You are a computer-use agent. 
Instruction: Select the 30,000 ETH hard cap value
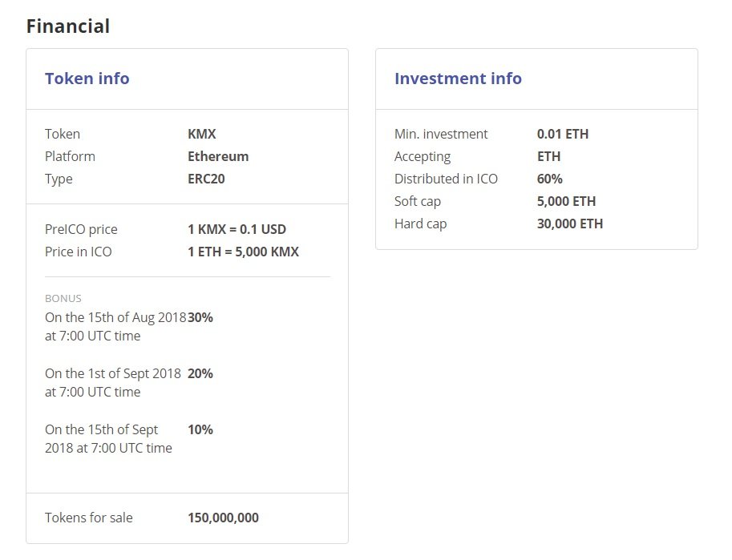point(570,224)
